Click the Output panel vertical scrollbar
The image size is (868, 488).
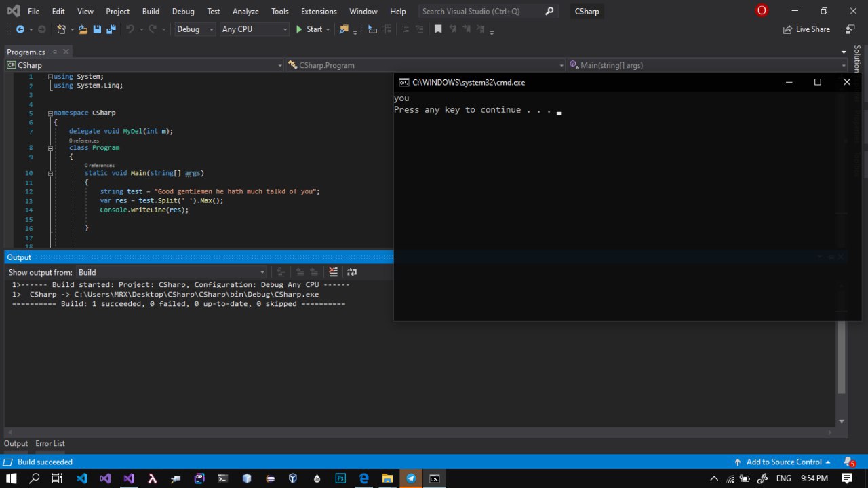pyautogui.click(x=842, y=357)
